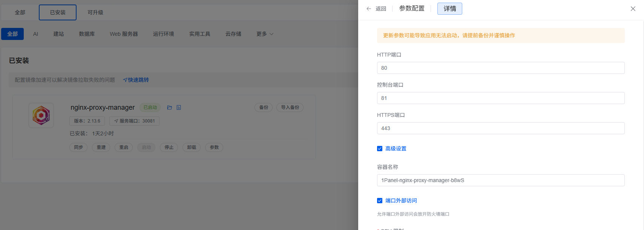Click the 控制台端口 input field
644x230 pixels.
pos(501,98)
